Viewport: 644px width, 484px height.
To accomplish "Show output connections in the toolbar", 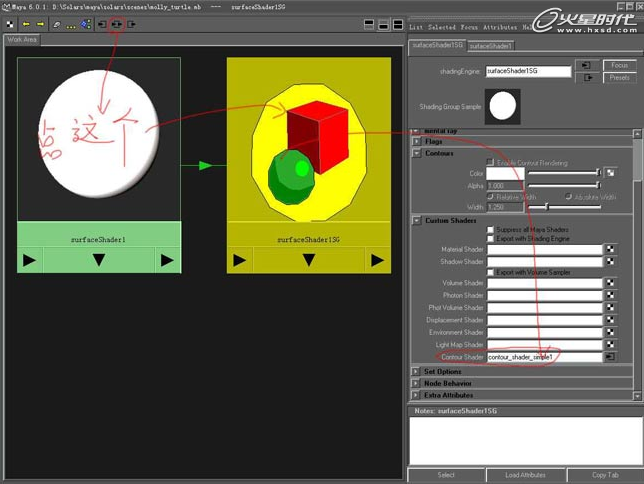I will click(x=131, y=25).
